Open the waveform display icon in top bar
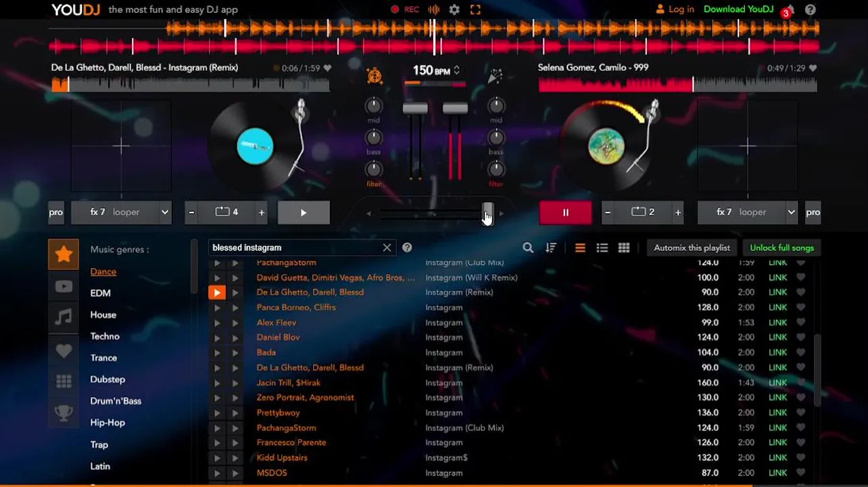Image resolution: width=868 pixels, height=487 pixels. (x=433, y=9)
